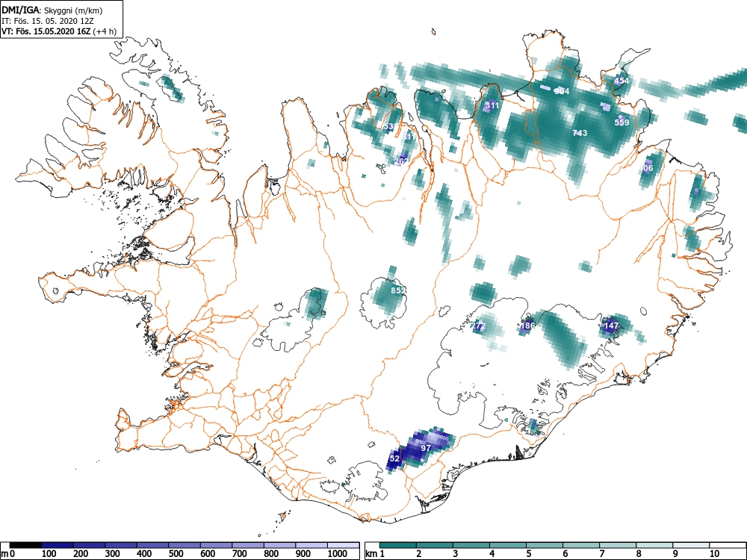Click the 4 km legend label
The image size is (747, 560).
coord(492,554)
